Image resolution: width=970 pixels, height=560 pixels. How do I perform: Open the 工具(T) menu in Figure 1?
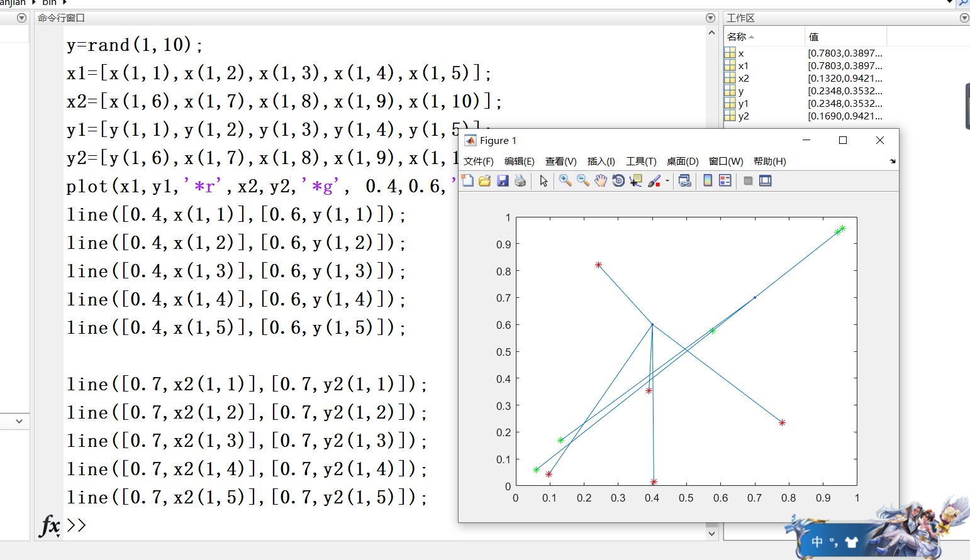641,162
